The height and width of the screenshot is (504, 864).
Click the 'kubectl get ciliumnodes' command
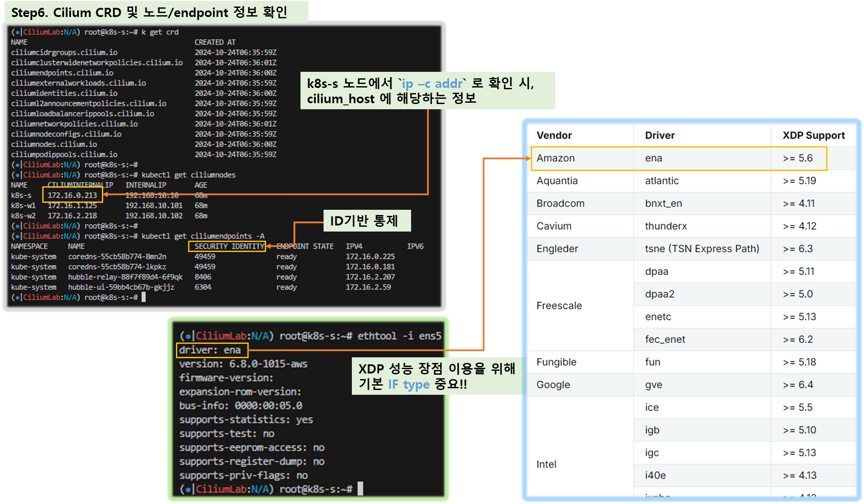(x=188, y=175)
